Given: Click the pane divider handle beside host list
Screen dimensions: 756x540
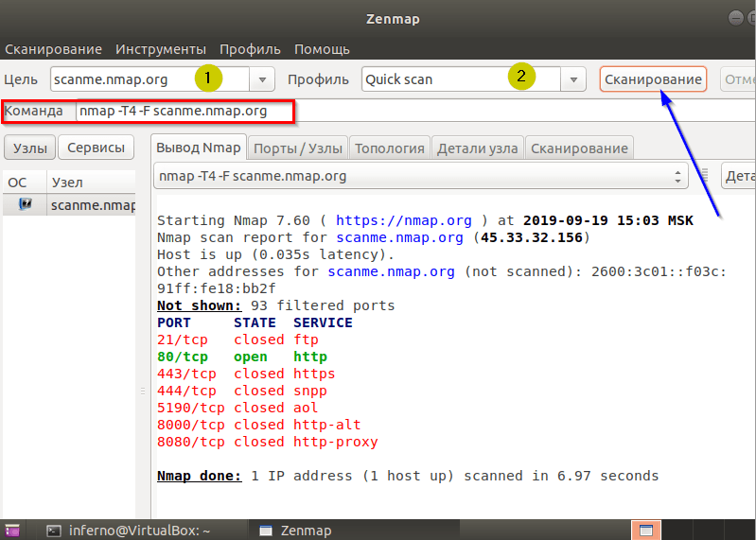Looking at the screenshot, I should (x=143, y=391).
